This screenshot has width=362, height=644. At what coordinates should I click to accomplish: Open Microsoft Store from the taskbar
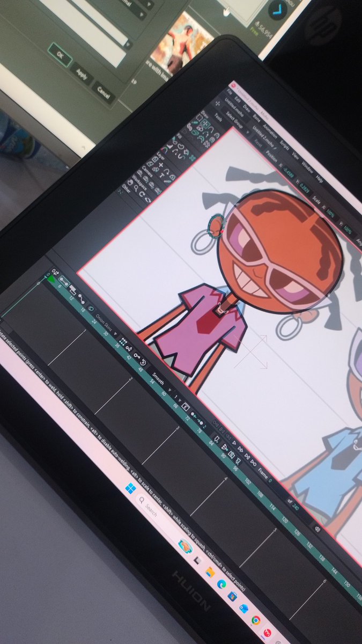pyautogui.click(x=232, y=596)
